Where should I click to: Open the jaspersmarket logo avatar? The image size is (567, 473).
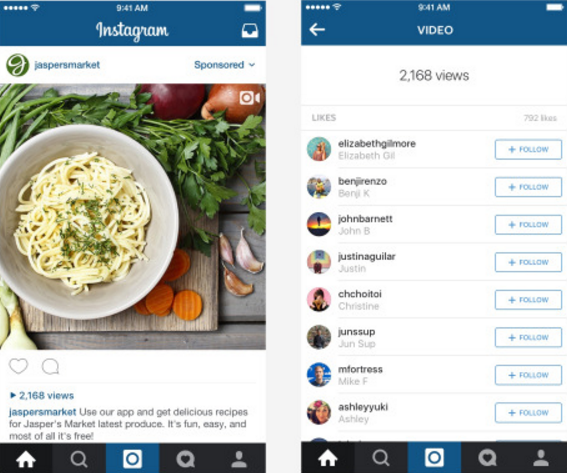(17, 65)
